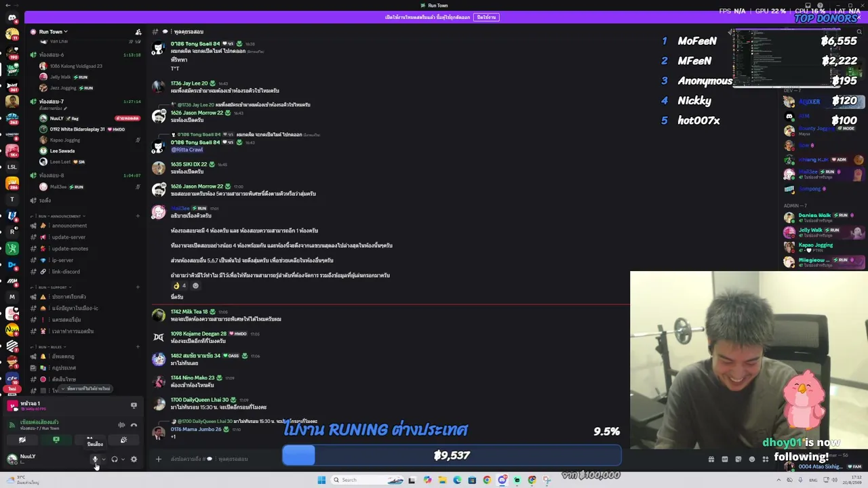Viewport: 868px width, 488px height.
Task: Select the user Lee Sawada in the voice channel
Action: tap(62, 151)
